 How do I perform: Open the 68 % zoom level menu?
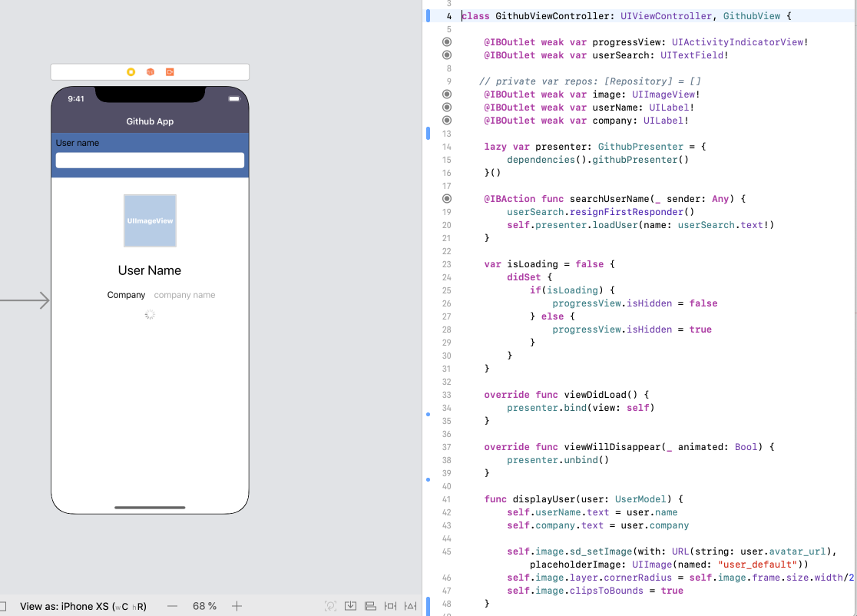(x=204, y=606)
